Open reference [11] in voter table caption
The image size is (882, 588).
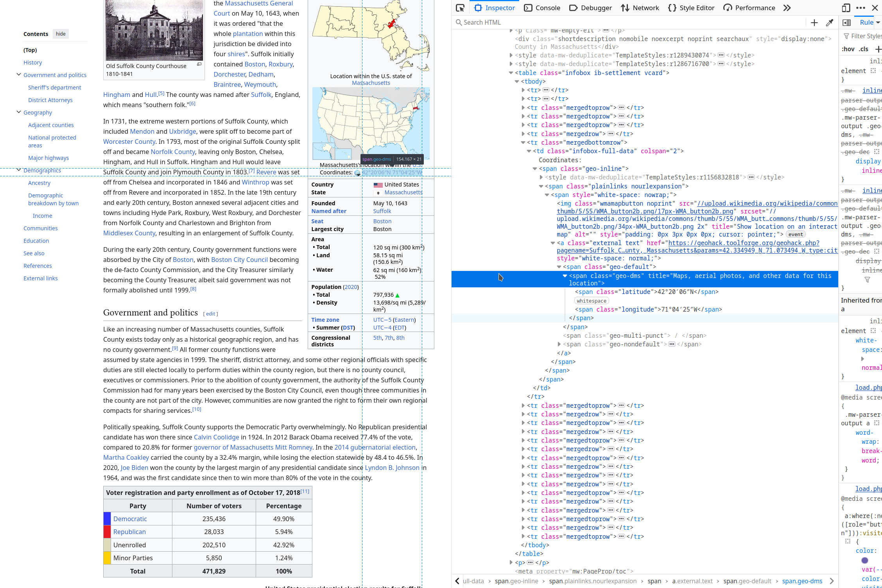click(305, 491)
